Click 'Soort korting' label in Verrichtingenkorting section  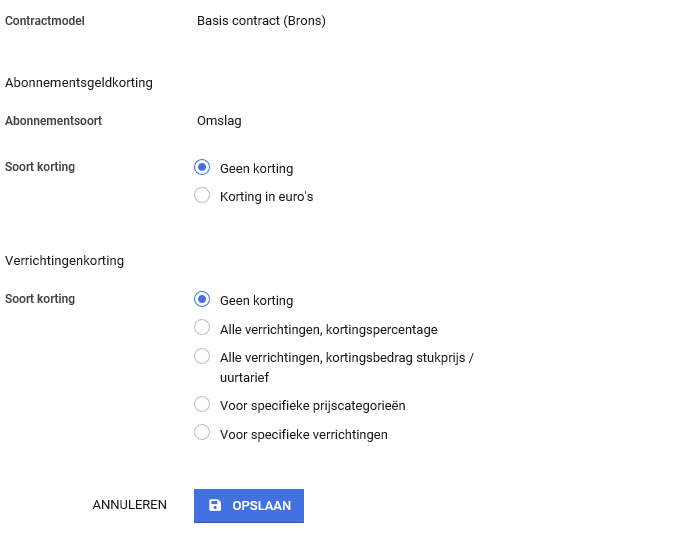40,299
